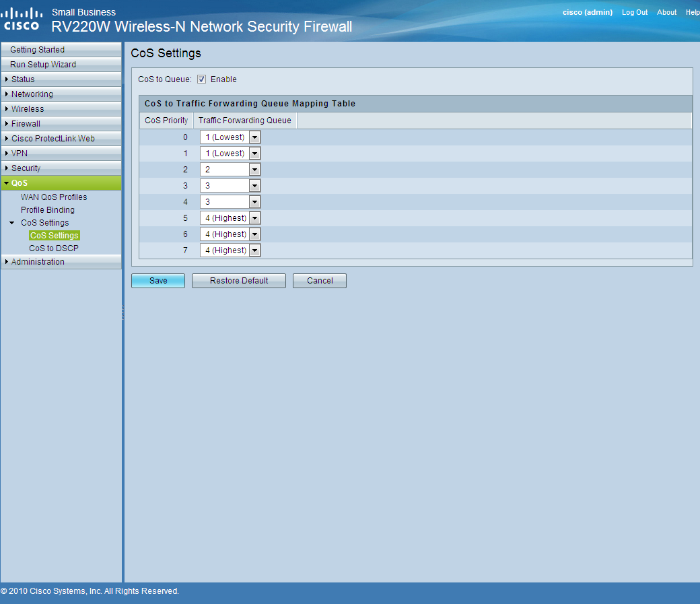This screenshot has width=700, height=604.
Task: Open queue dropdown for CoS priority 1
Action: click(230, 154)
